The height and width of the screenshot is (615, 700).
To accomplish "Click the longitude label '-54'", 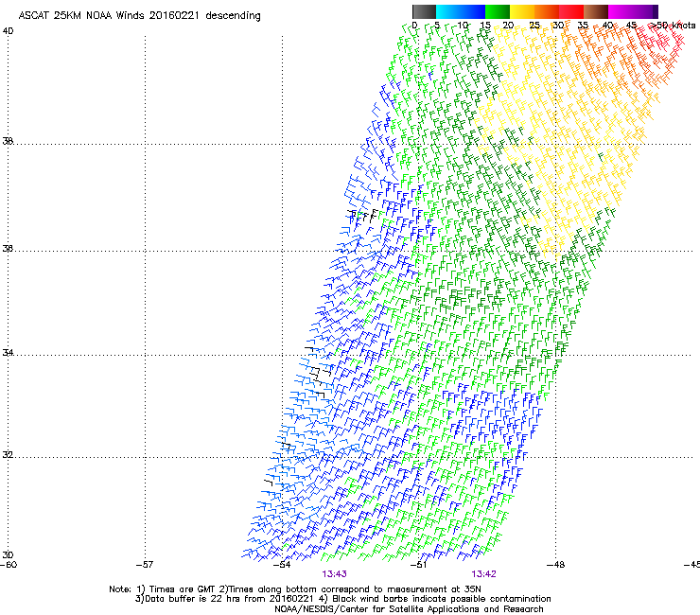I will (x=282, y=565).
